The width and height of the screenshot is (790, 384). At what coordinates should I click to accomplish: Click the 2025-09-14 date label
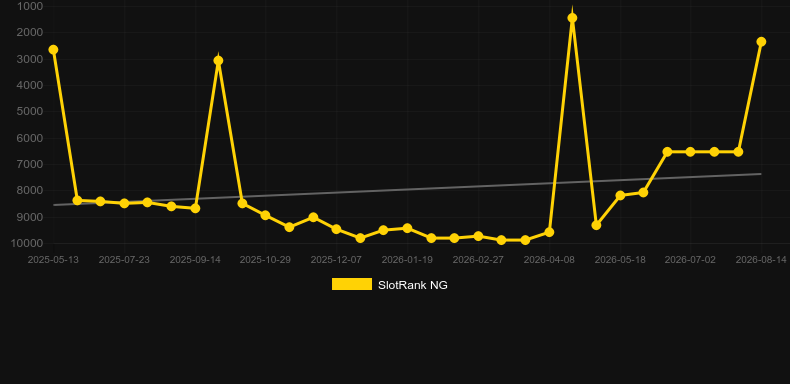coord(195,260)
